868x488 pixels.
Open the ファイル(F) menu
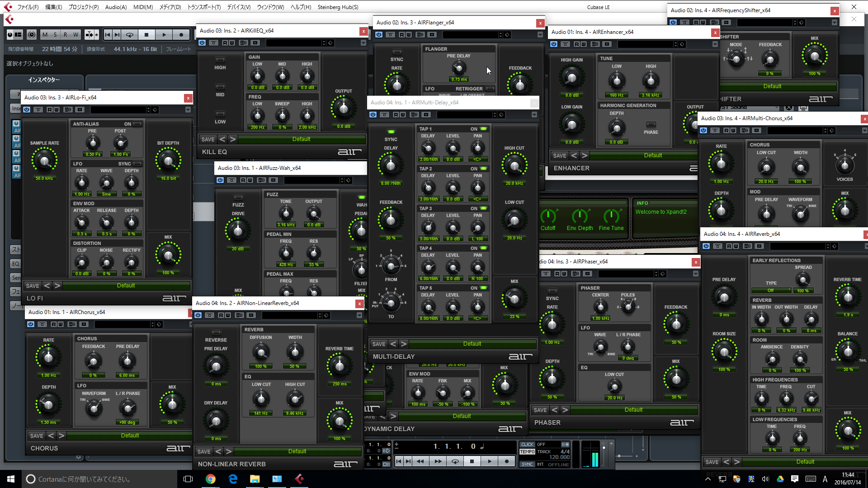pos(28,7)
